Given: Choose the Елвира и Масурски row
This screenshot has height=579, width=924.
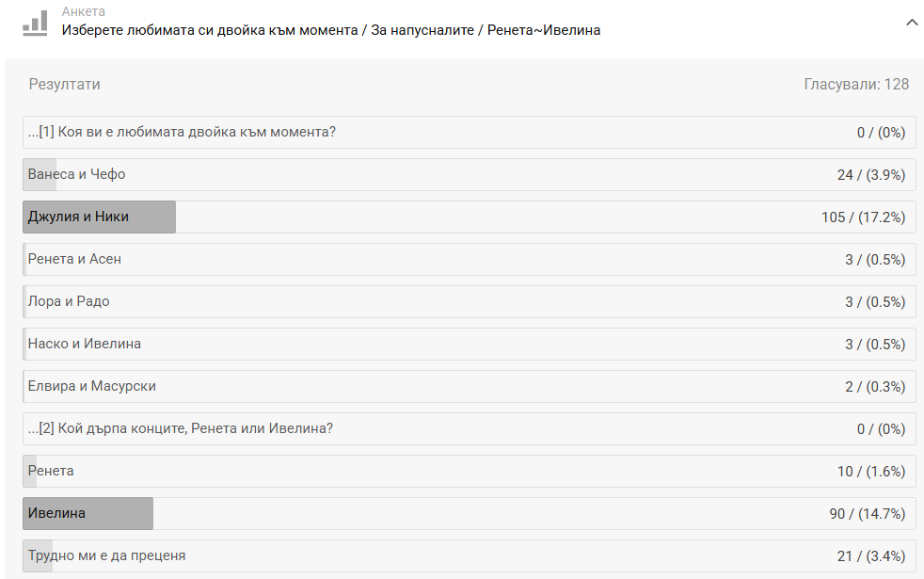Looking at the screenshot, I should tap(470, 387).
